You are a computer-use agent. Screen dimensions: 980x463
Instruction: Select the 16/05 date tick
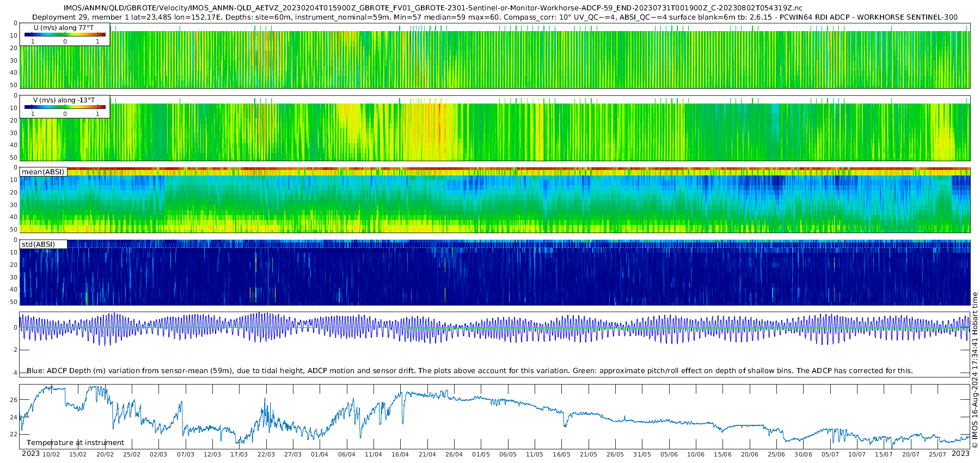point(561,454)
